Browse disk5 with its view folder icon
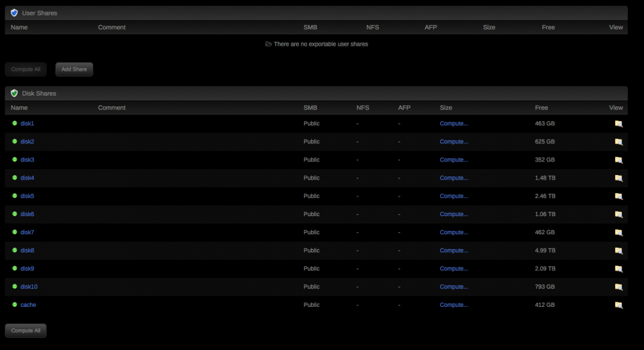The image size is (644, 350). 618,196
